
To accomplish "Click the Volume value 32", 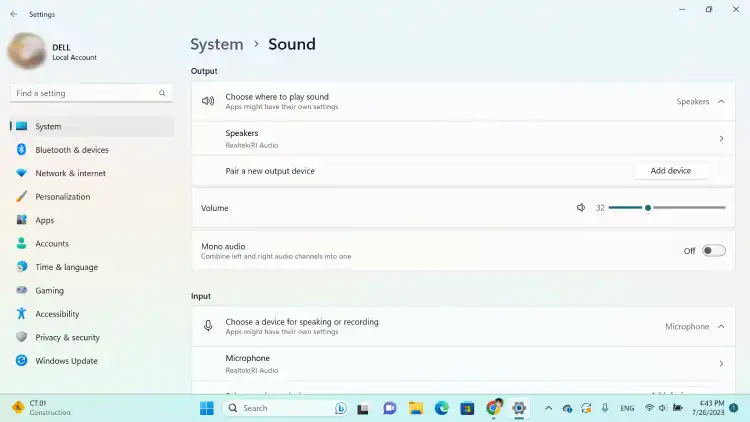I will pyautogui.click(x=600, y=208).
